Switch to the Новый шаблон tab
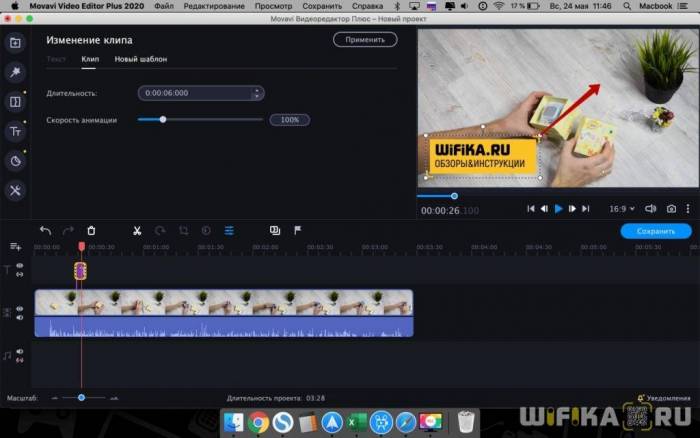Image resolution: width=700 pixels, height=438 pixels. coord(141,59)
